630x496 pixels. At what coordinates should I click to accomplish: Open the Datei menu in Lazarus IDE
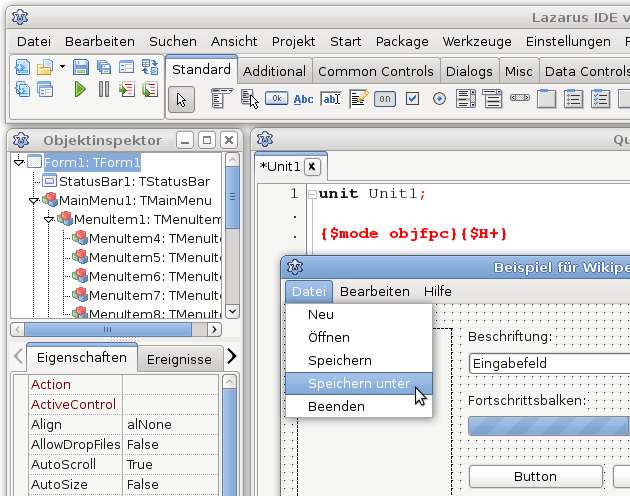click(x=34, y=41)
